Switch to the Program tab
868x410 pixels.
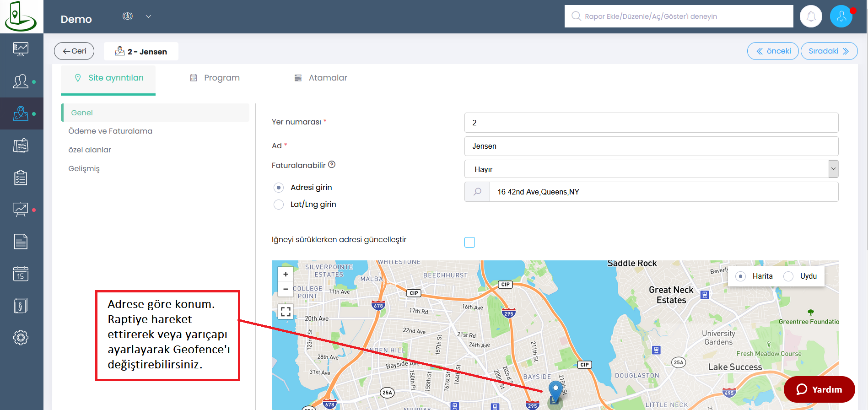[x=215, y=78]
